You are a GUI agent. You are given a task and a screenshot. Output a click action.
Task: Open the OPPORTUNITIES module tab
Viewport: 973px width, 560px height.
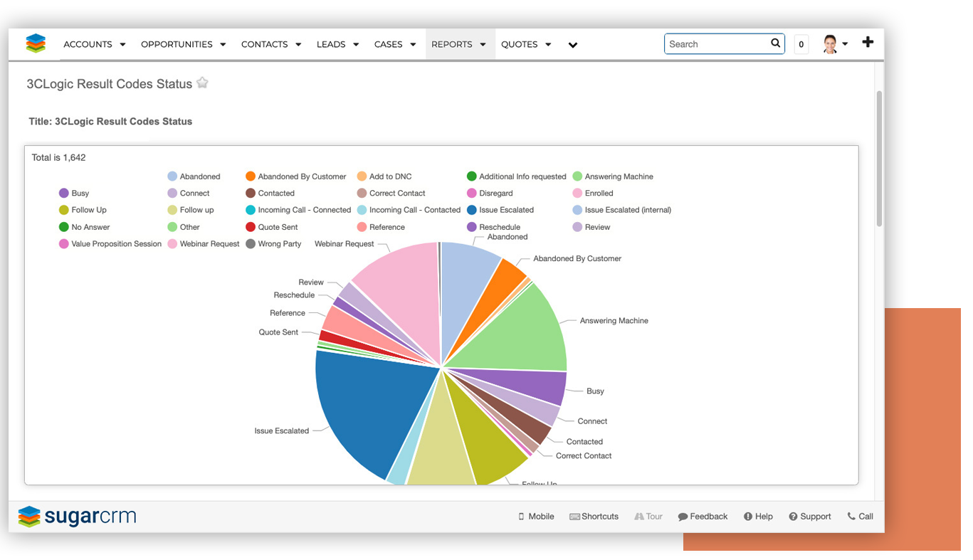(x=177, y=44)
